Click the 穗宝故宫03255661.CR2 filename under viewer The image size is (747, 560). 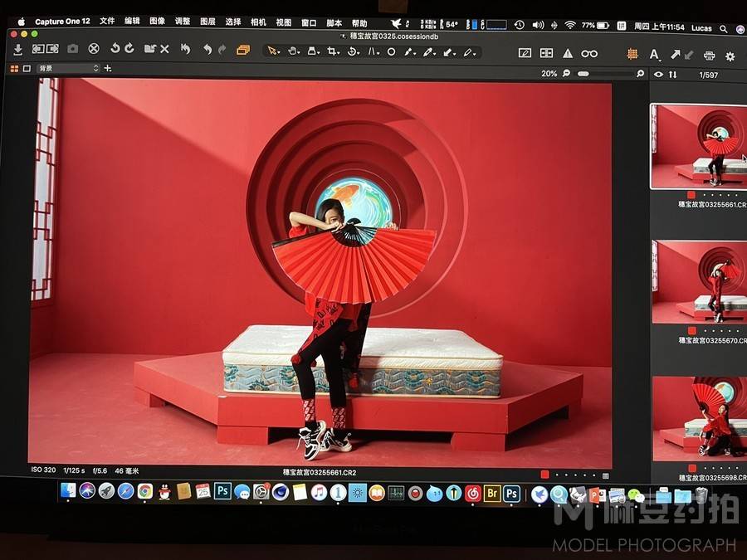point(320,472)
